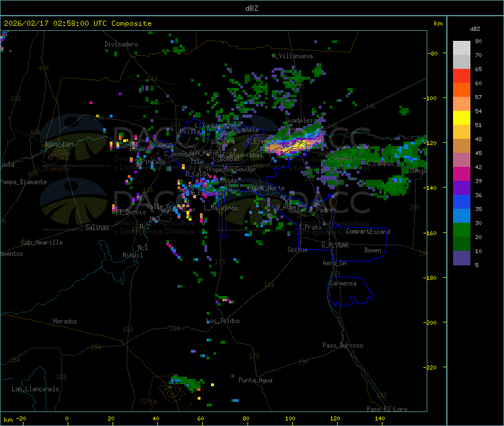Click the 100 km horizontal axis tick
Image resolution: width=504 pixels, height=426 pixels.
290,418
